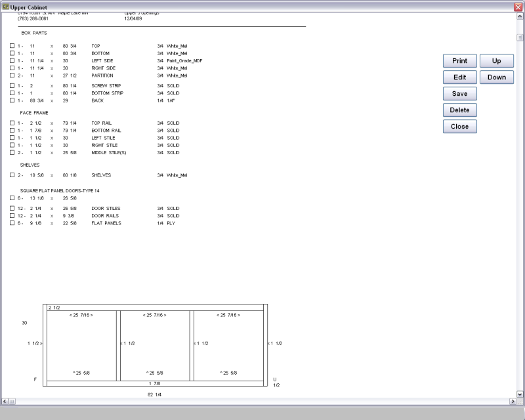Click the BOX PARTS heading
This screenshot has height=420, width=525.
(34, 33)
